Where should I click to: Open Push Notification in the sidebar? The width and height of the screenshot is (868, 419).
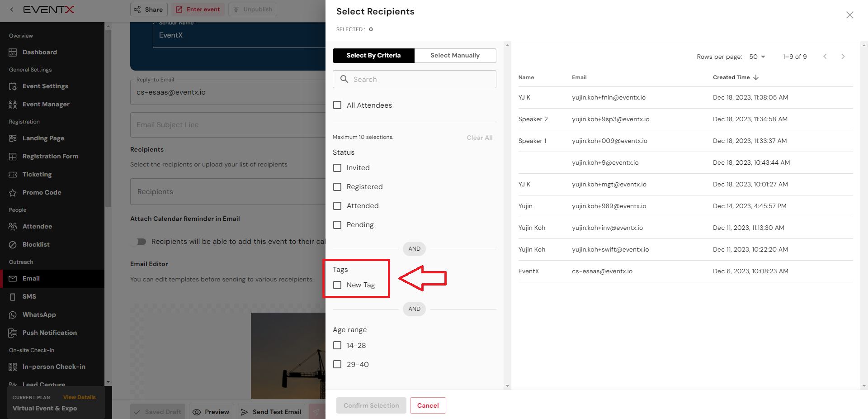(49, 333)
